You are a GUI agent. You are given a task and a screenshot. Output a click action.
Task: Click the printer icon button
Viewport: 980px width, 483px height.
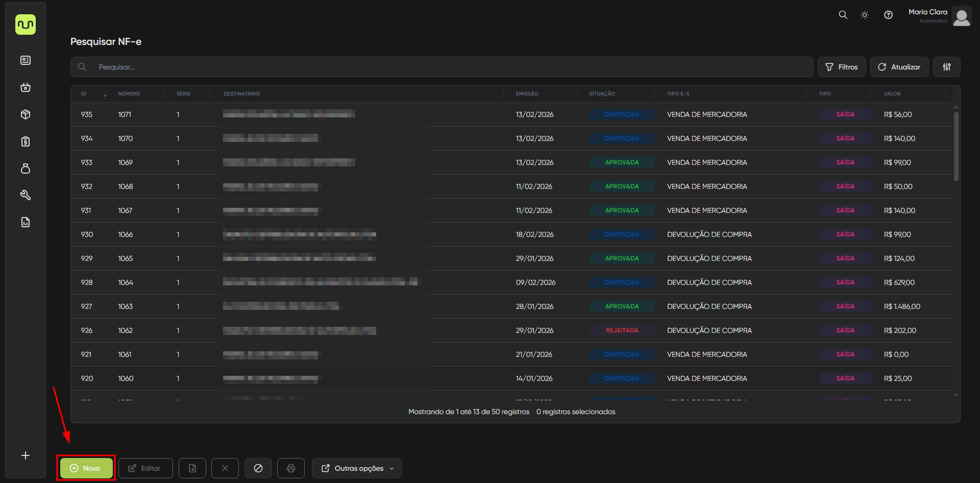click(x=291, y=468)
